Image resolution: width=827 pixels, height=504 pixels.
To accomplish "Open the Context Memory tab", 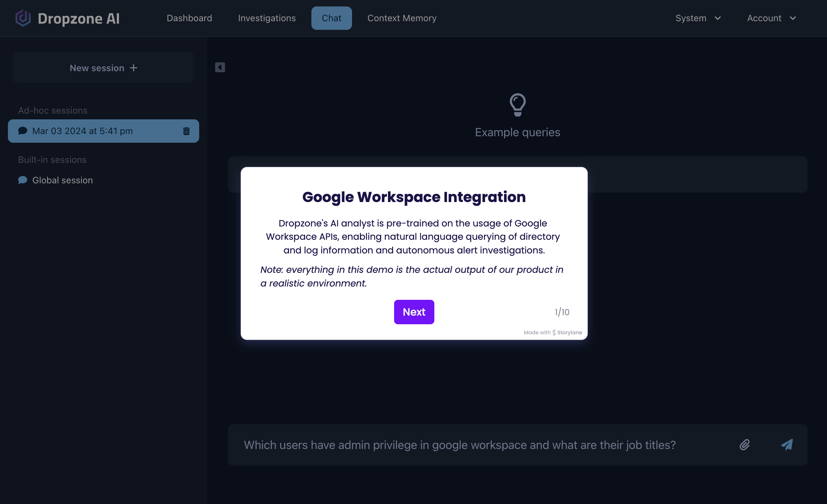I will (402, 18).
